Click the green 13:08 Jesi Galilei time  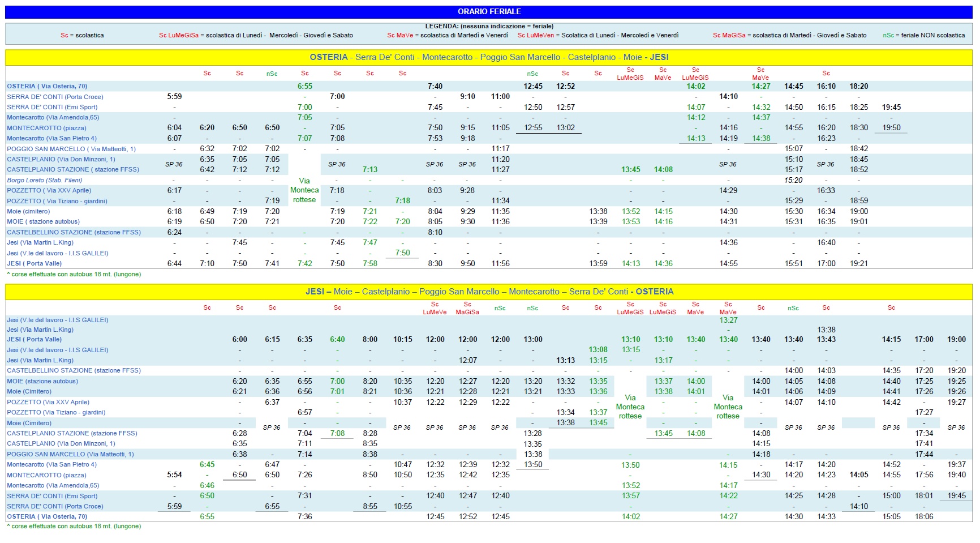(x=598, y=350)
